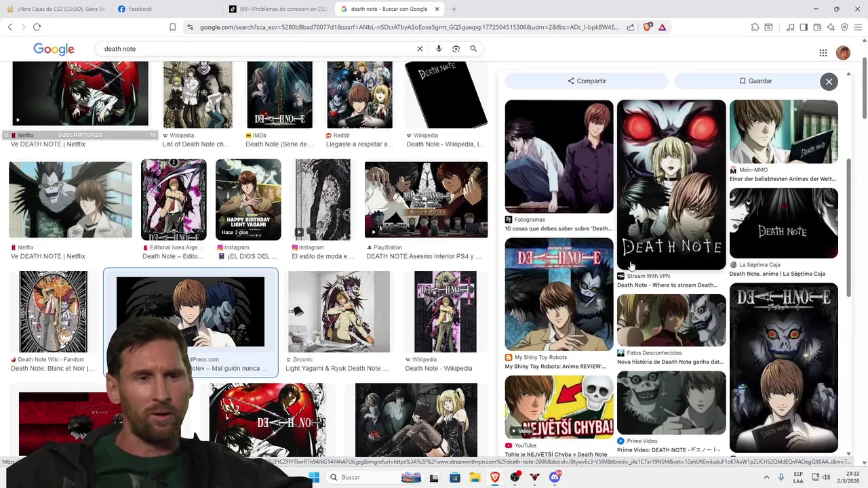Image resolution: width=868 pixels, height=488 pixels.
Task: Open the Brave Wallet icon
Action: (x=817, y=27)
